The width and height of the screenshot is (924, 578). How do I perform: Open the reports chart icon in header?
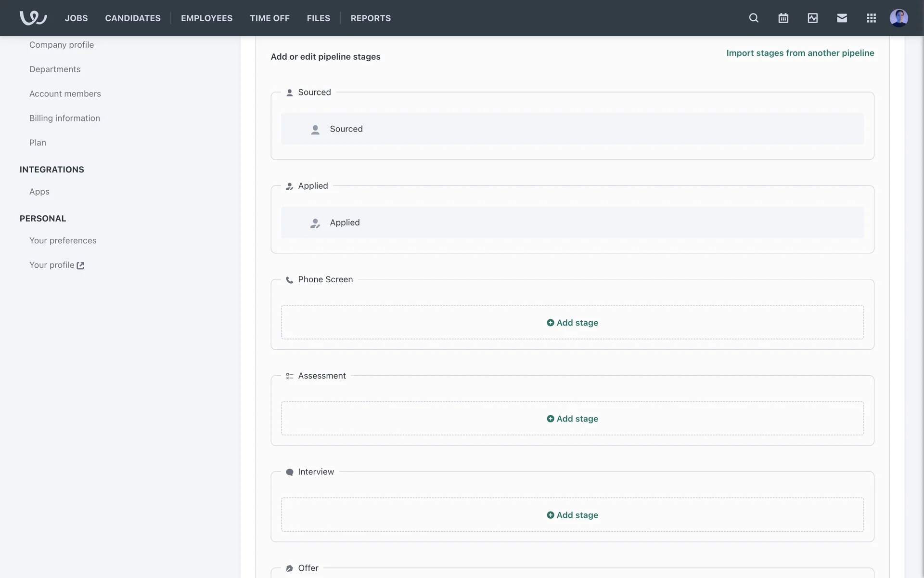pyautogui.click(x=812, y=18)
